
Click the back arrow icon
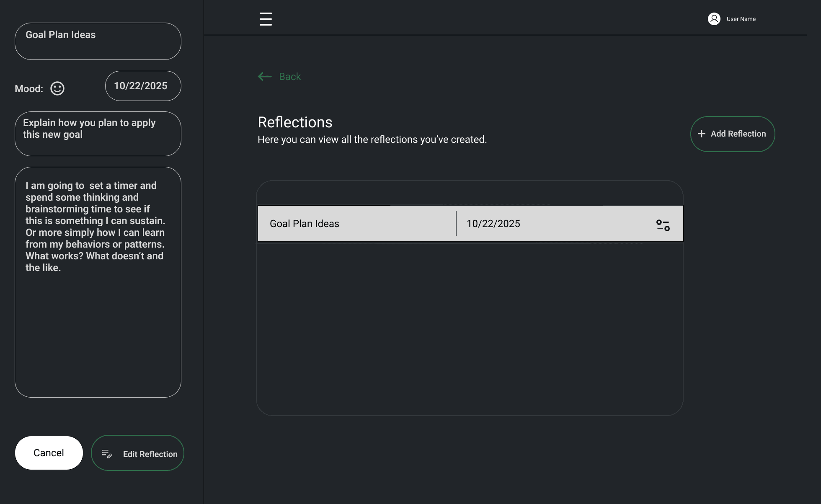click(265, 76)
